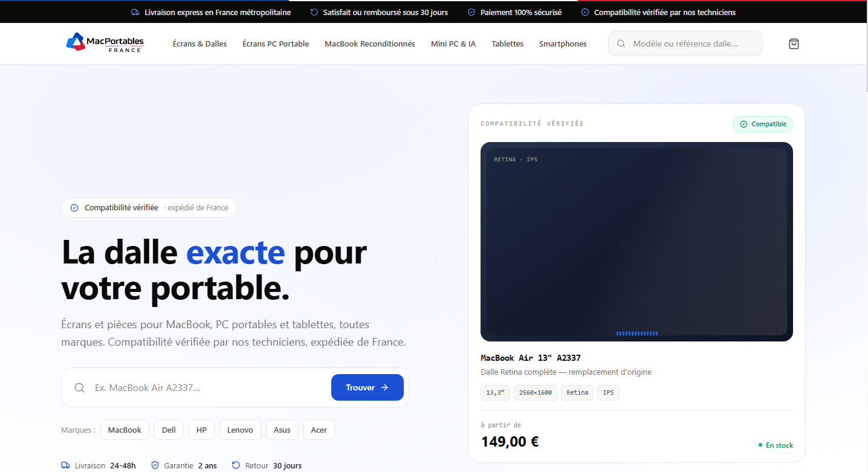Click the check icon beside Compatibilité vérifiée par nos techniciens
This screenshot has width=868, height=472.
pyautogui.click(x=585, y=12)
